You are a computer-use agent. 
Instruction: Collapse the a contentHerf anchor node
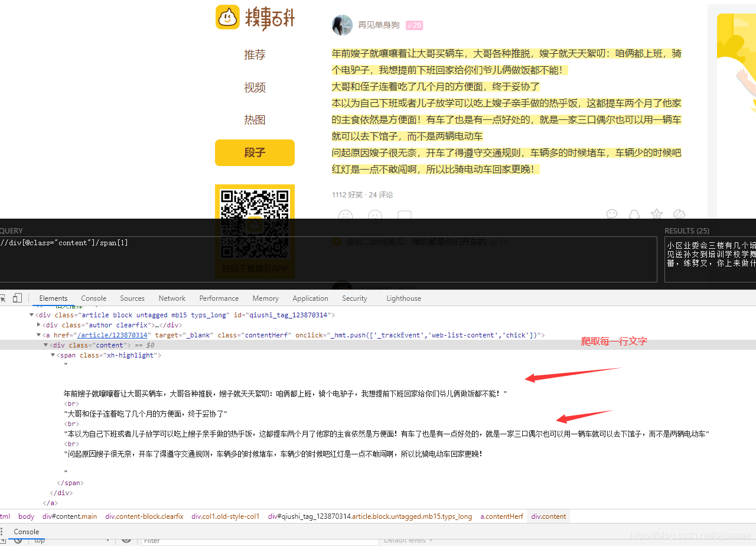39,335
